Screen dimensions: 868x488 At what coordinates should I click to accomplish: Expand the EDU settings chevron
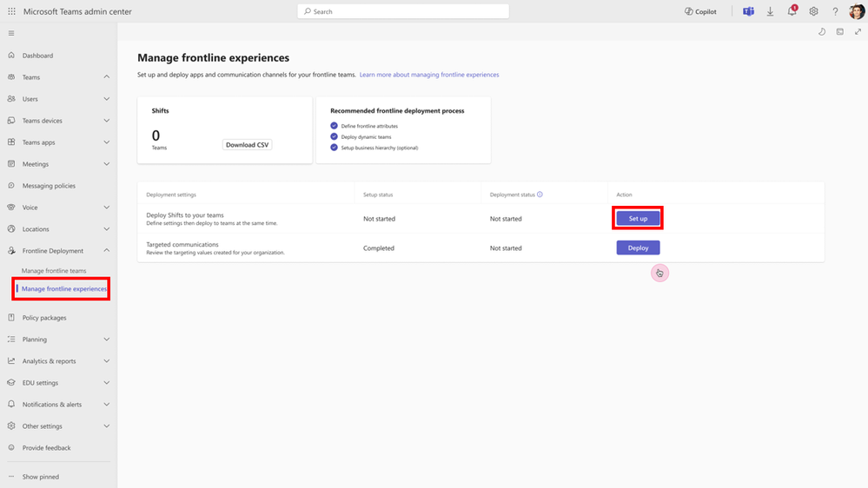[106, 382]
